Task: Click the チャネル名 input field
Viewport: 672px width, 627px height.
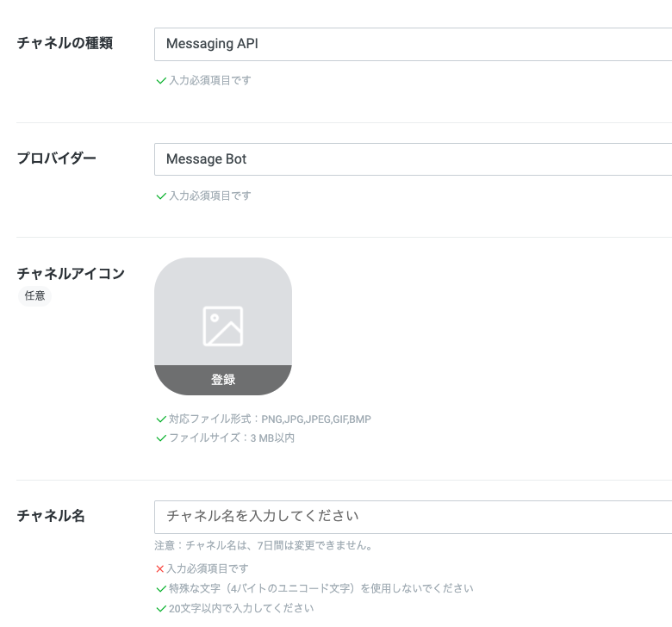Action: pos(414,517)
